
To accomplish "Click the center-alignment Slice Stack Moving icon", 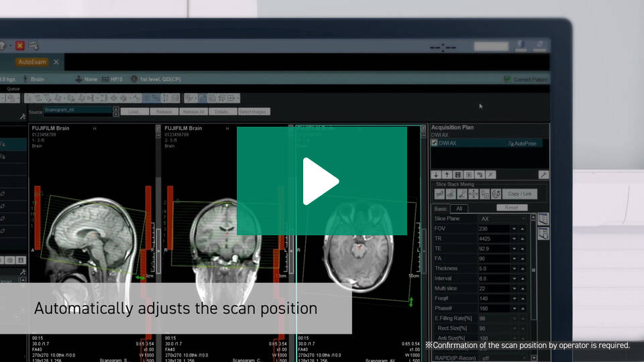I will point(474,194).
